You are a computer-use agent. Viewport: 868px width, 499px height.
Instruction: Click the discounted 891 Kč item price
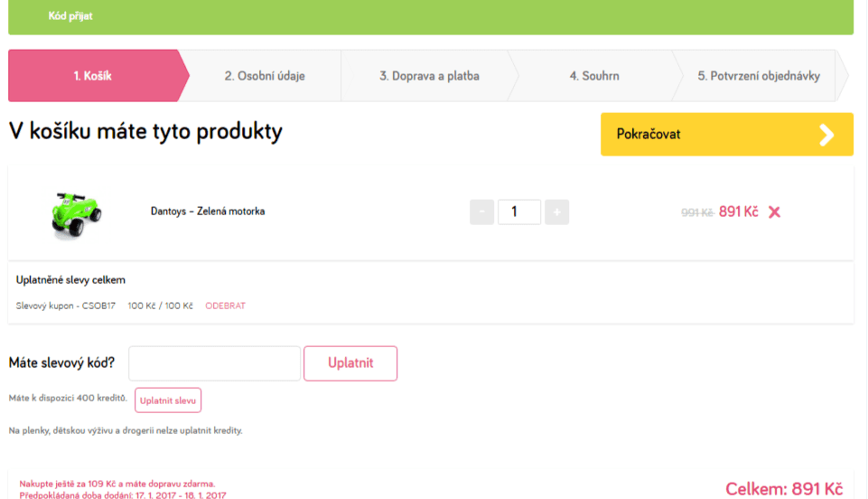click(738, 212)
